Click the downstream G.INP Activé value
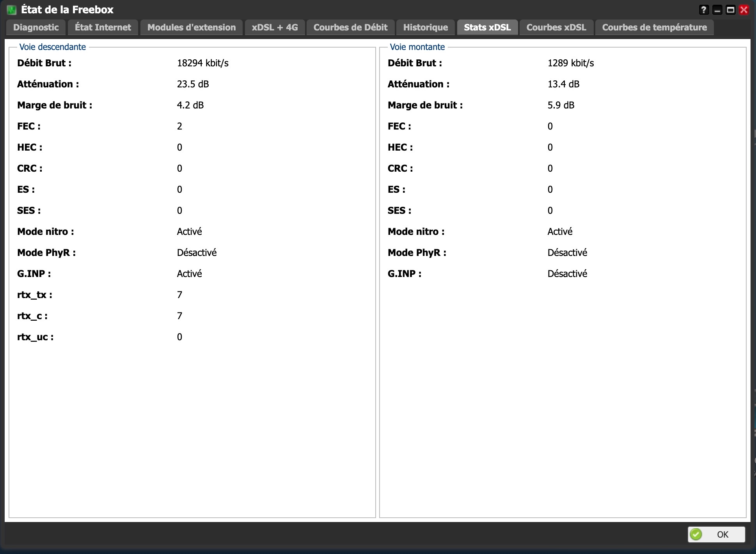 tap(190, 273)
